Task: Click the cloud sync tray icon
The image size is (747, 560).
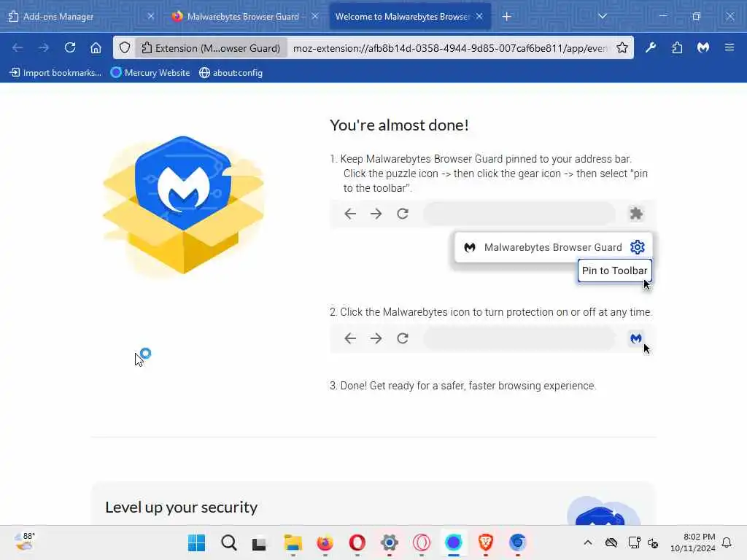Action: coord(611,542)
